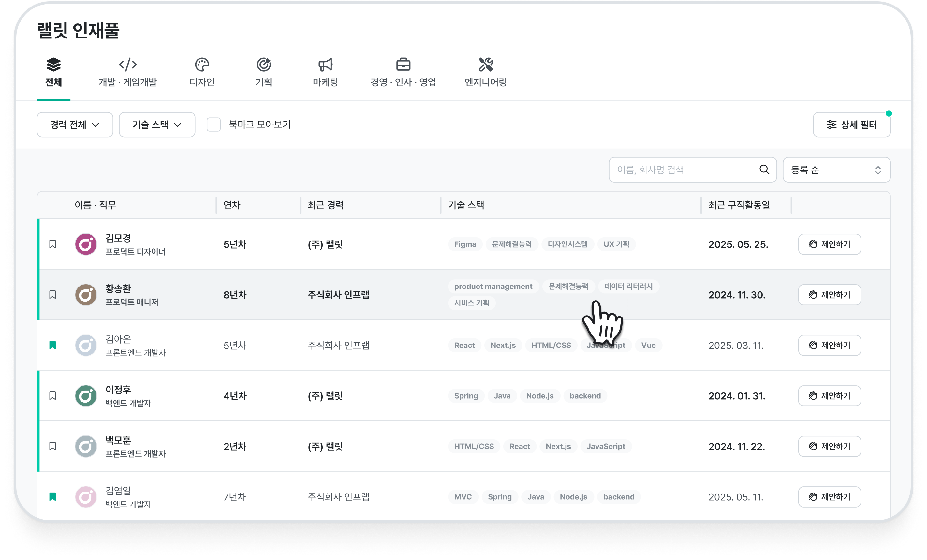Click the 서비스 기획 tag
The height and width of the screenshot is (560, 927).
click(471, 303)
